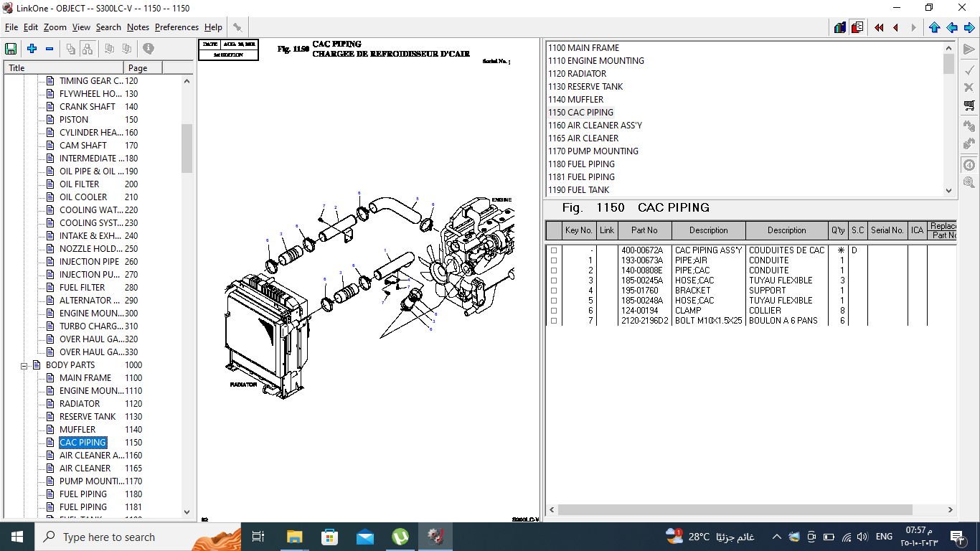The image size is (980, 551).
Task: Click the blue plus expand icon
Action: pos(32,49)
